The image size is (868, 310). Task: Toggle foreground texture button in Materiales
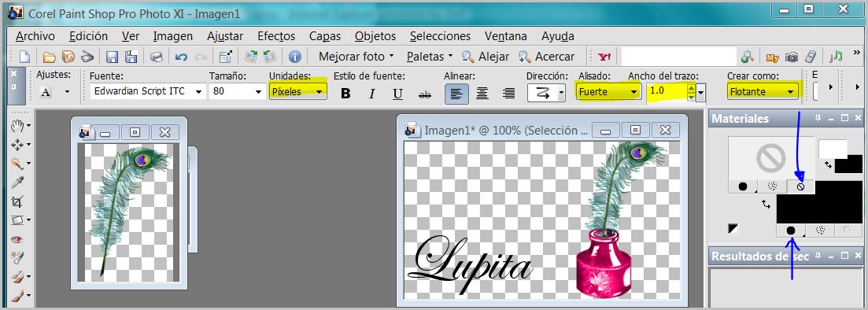pos(773,187)
